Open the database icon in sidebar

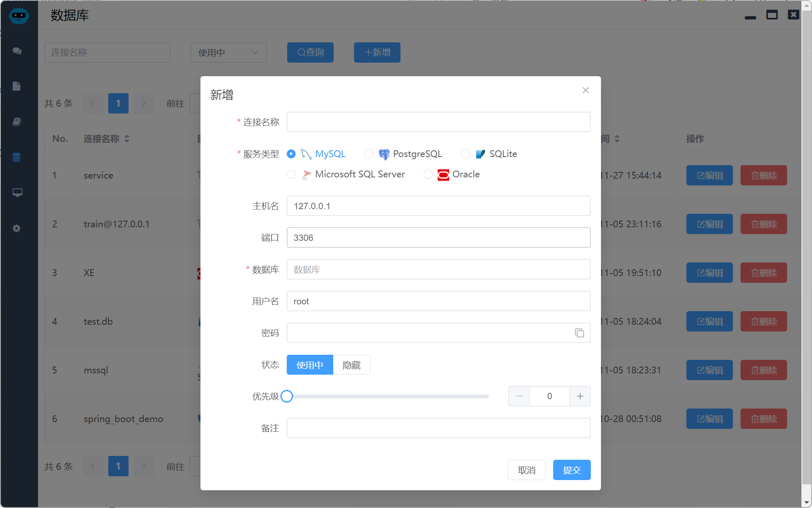[16, 157]
